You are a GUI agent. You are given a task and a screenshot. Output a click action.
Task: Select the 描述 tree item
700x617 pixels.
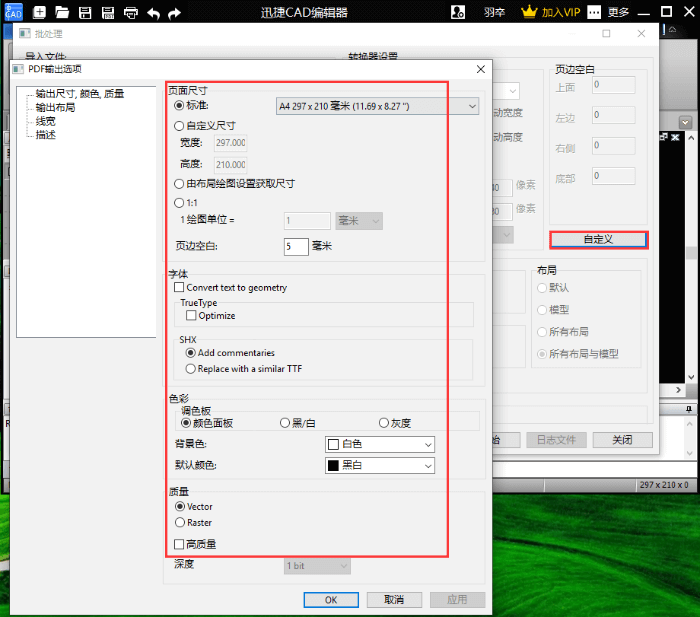[46, 135]
